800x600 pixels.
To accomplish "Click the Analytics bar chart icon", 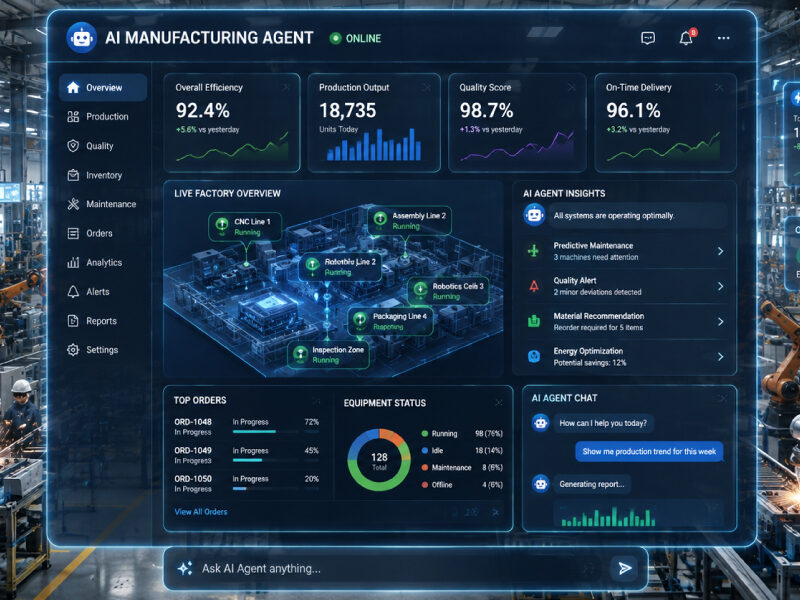I will pyautogui.click(x=73, y=263).
